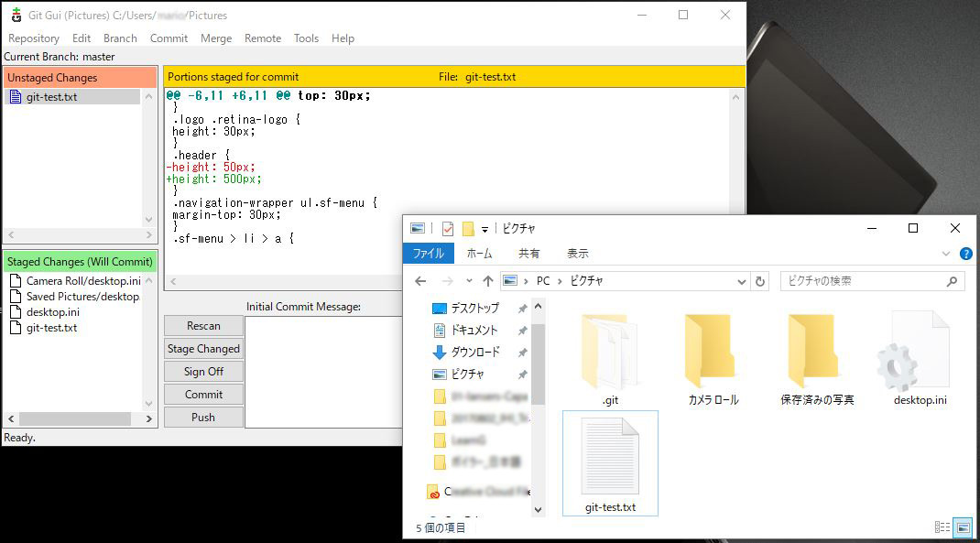The image size is (980, 543).
Task: Go back in Explorer navigation
Action: click(420, 281)
